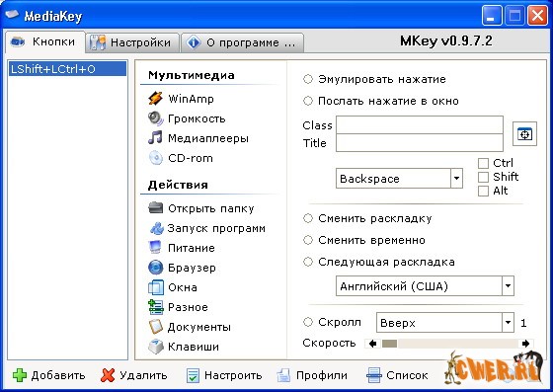The height and width of the screenshot is (392, 553).
Task: Click the Медиаплееры music note icon
Action: pos(155,138)
